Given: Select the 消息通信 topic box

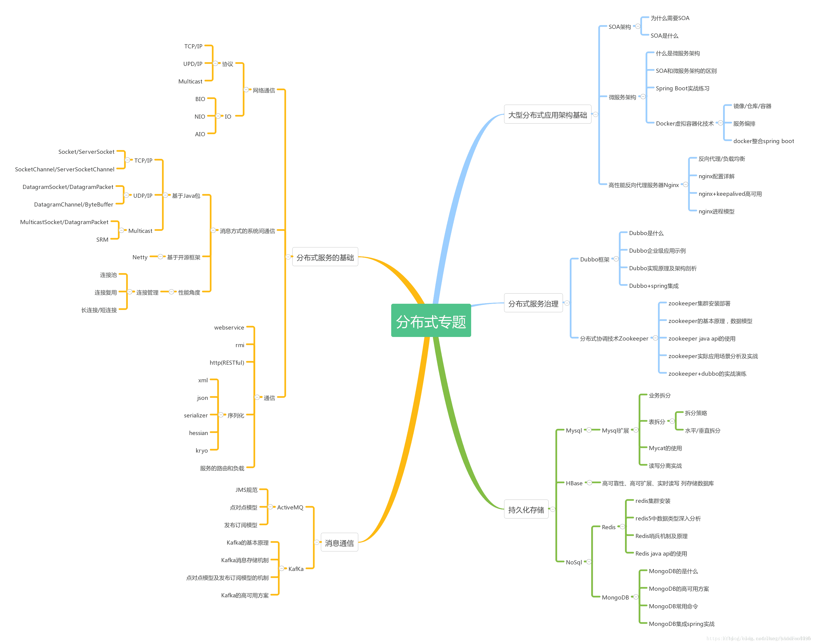Looking at the screenshot, I should [x=339, y=542].
